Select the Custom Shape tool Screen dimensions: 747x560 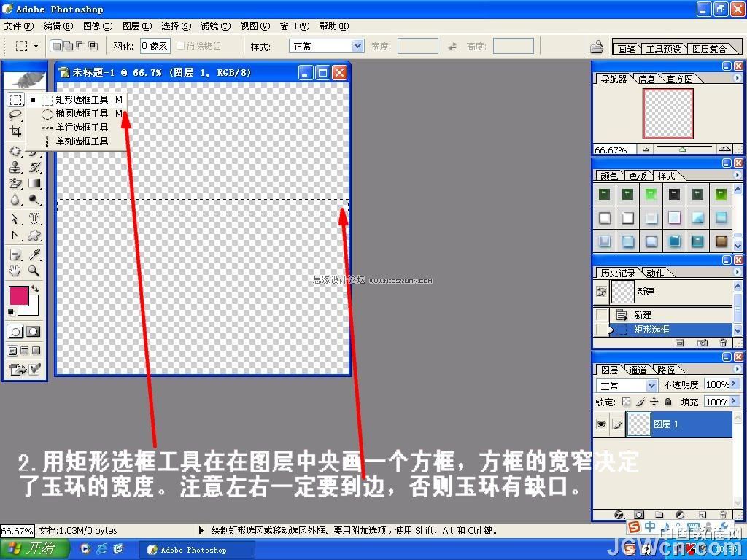click(35, 236)
